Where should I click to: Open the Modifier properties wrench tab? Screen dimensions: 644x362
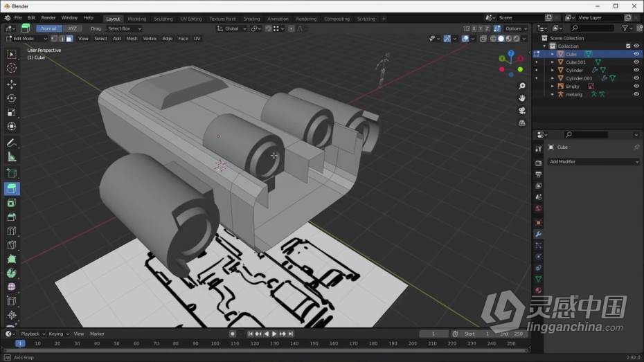tap(538, 234)
